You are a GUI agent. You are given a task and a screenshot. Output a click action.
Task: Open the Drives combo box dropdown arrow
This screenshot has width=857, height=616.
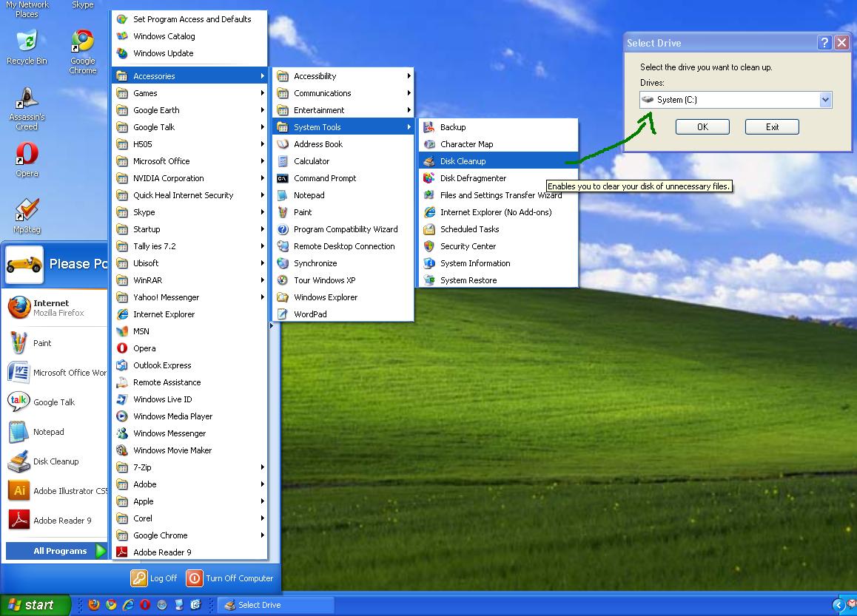[x=825, y=100]
